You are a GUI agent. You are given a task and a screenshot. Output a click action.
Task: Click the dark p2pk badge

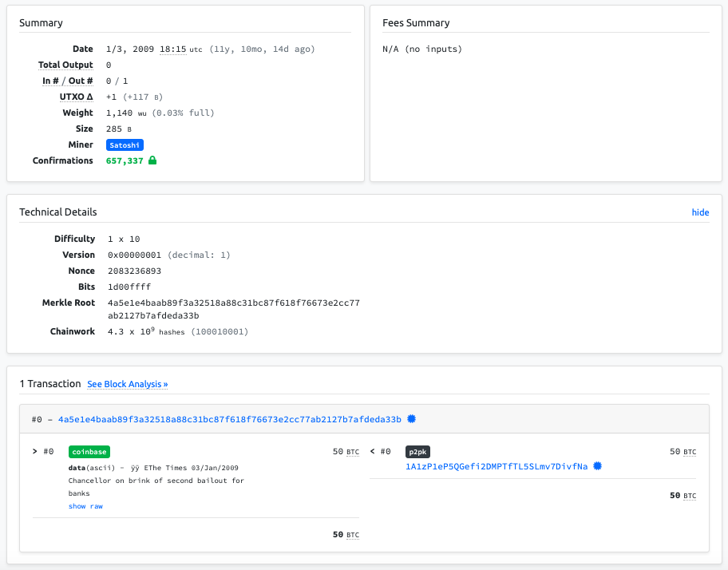(418, 452)
